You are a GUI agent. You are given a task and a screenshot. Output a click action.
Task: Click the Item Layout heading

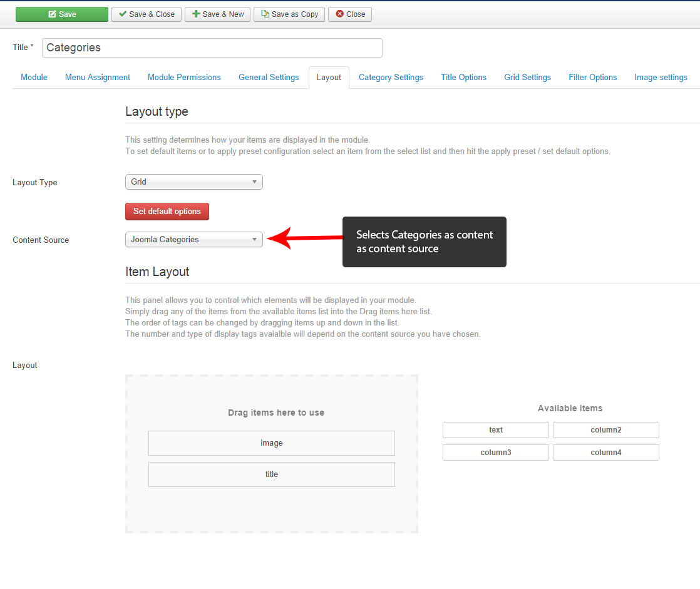157,272
